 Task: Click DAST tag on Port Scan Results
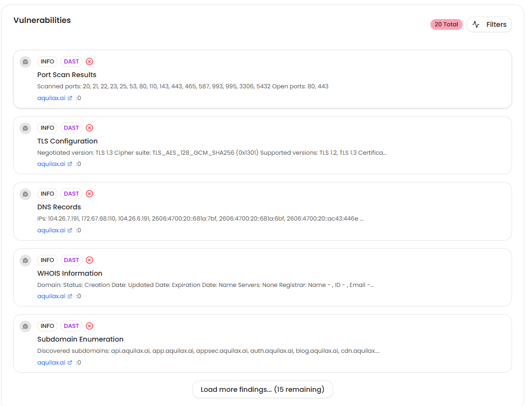coord(71,61)
